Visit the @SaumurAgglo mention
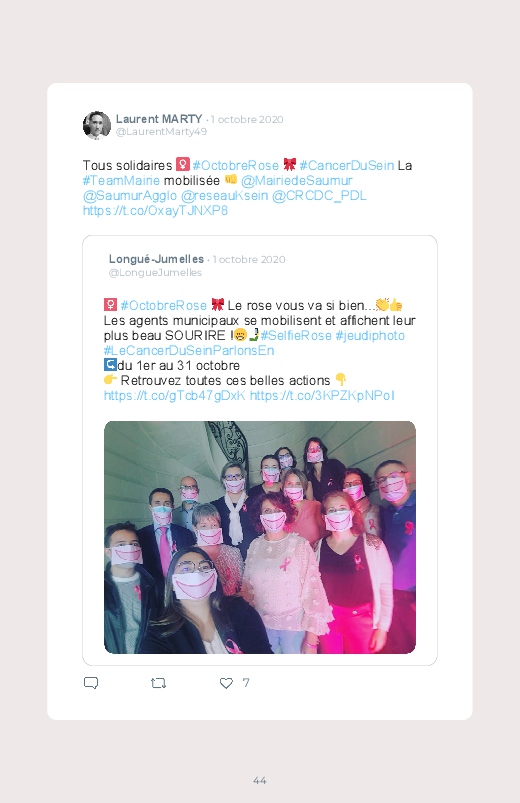Image resolution: width=520 pixels, height=803 pixels. 130,196
